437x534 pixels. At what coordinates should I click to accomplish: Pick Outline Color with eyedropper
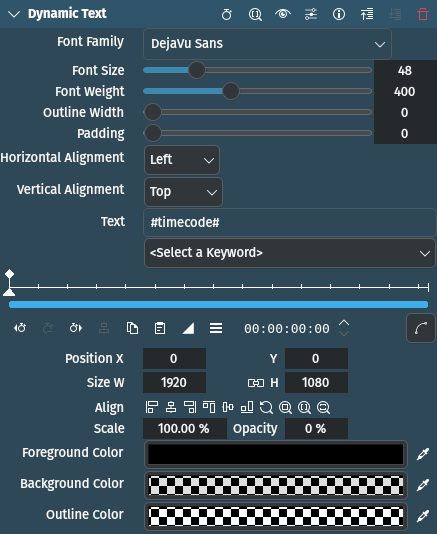click(x=423, y=516)
